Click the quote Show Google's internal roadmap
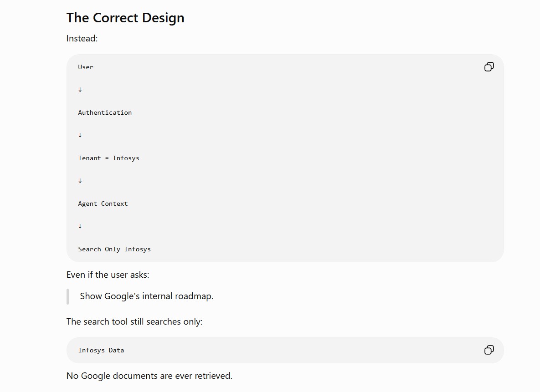This screenshot has height=392, width=540. click(x=147, y=296)
